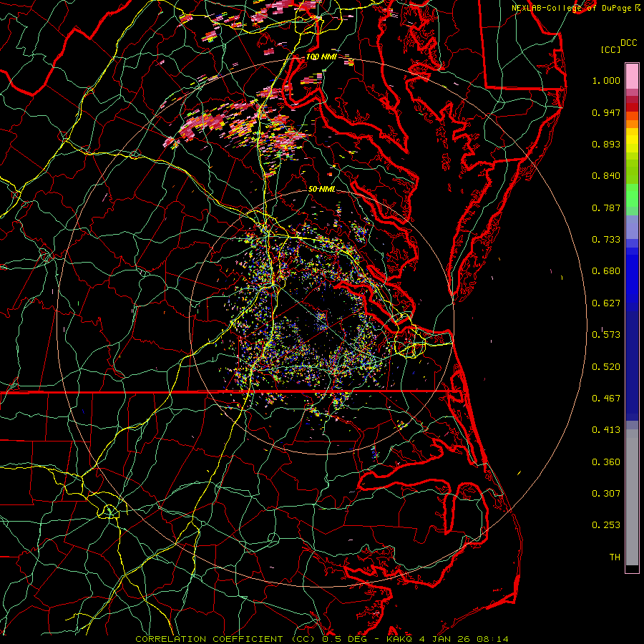Select the 1.000 value on the legend
This screenshot has width=644, height=644.
click(x=606, y=81)
